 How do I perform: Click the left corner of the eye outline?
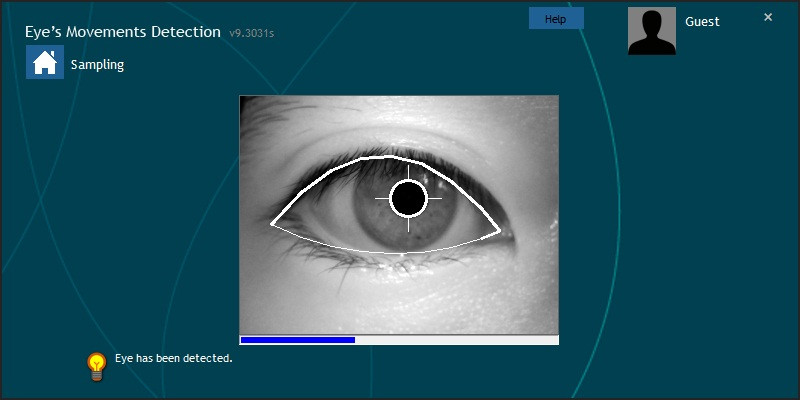[273, 224]
